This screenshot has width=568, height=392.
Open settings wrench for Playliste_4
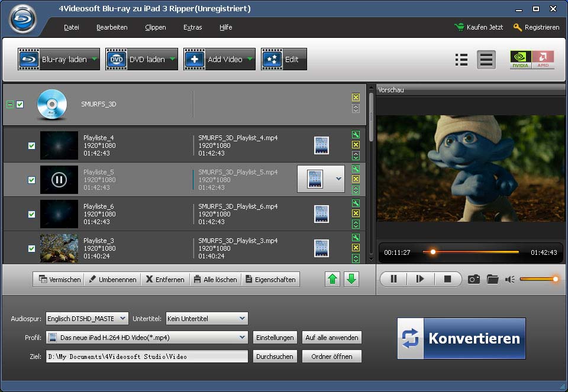356,134
